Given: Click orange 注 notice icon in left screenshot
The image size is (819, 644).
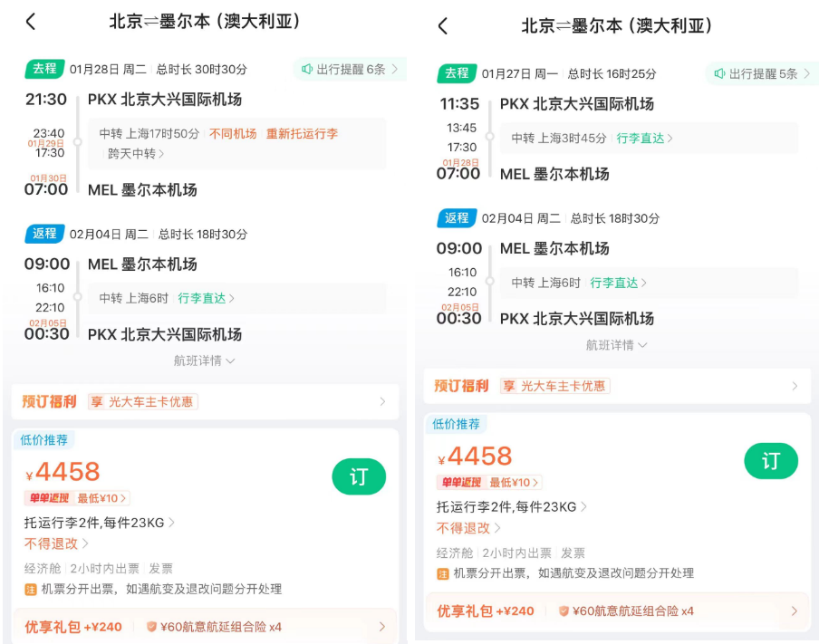Looking at the screenshot, I should [x=31, y=589].
